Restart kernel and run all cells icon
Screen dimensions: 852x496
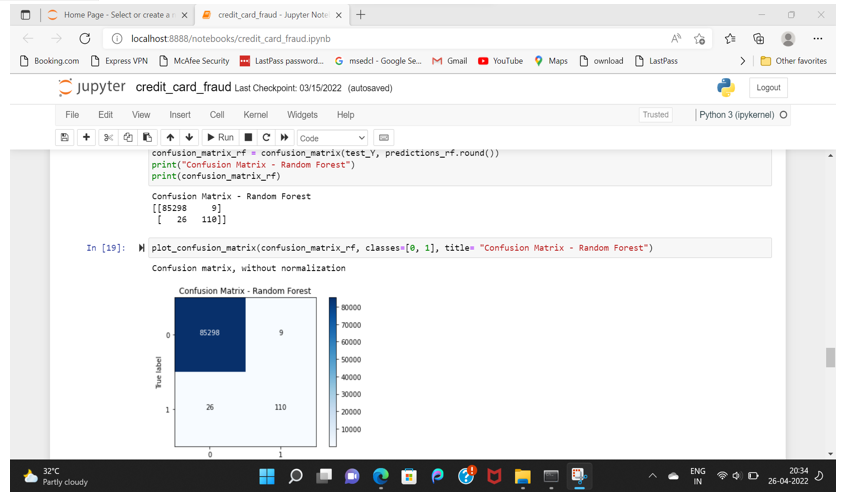tap(285, 137)
